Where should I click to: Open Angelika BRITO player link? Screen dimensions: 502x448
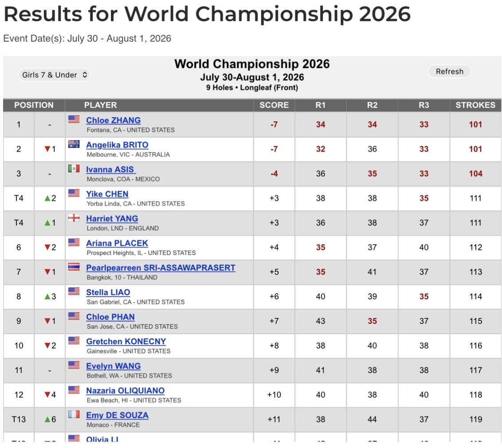pyautogui.click(x=117, y=145)
